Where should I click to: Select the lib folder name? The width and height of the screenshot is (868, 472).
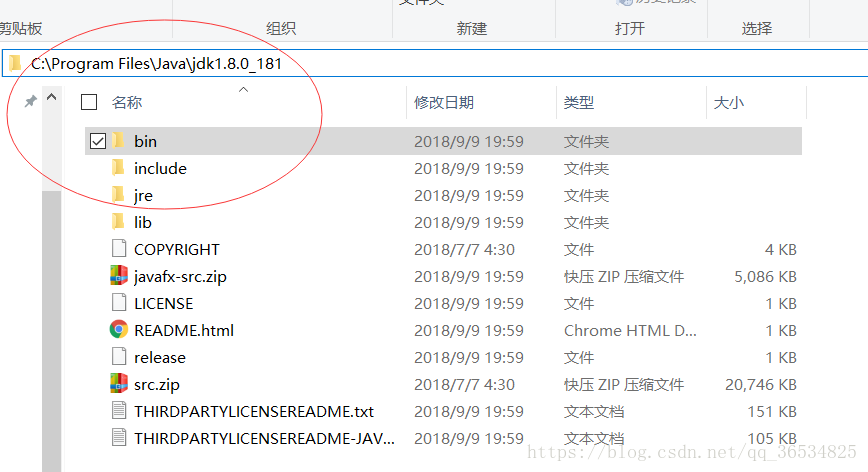pos(142,222)
